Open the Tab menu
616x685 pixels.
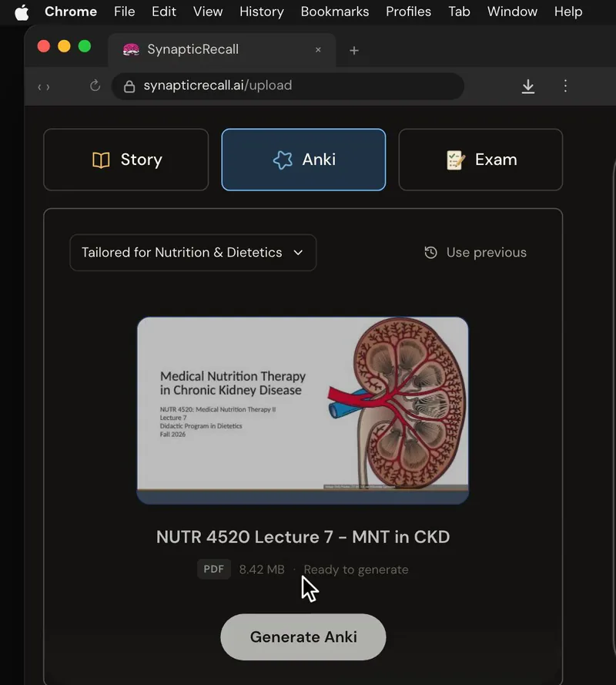click(459, 12)
